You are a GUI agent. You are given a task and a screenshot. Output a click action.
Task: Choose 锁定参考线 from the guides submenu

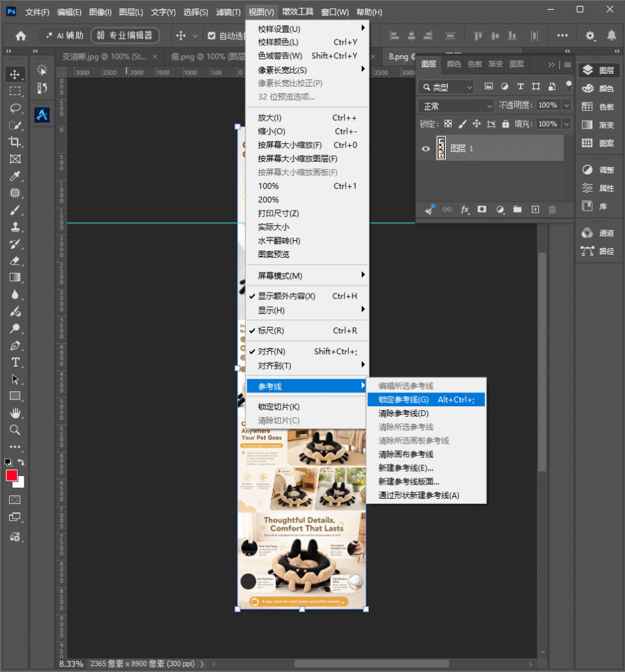pos(427,400)
